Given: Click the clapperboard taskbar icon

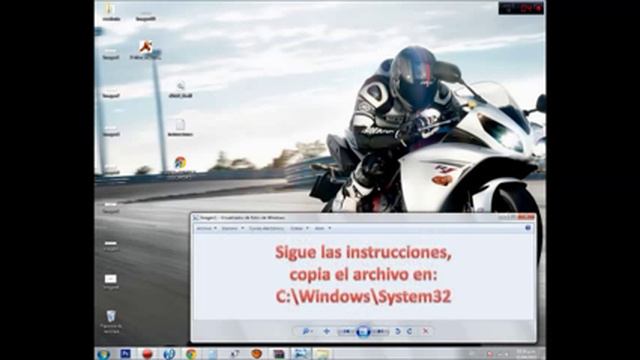Looking at the screenshot, I should (278, 354).
